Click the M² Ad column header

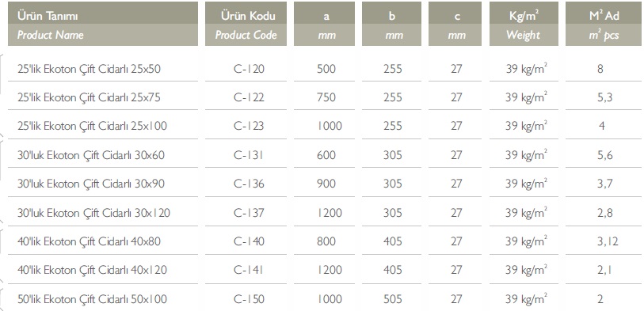pos(604,24)
